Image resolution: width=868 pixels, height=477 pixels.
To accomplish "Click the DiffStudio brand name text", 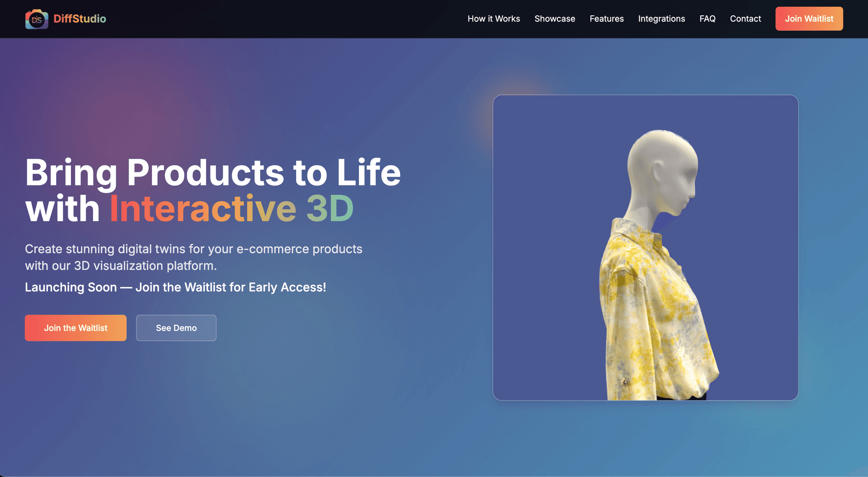I will click(x=80, y=19).
